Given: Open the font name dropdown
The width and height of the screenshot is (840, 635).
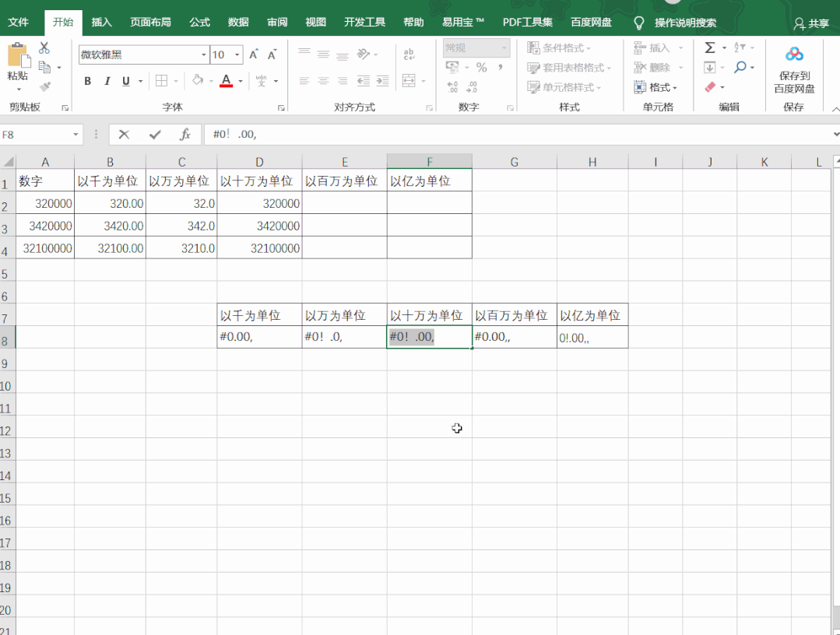Looking at the screenshot, I should [203, 54].
